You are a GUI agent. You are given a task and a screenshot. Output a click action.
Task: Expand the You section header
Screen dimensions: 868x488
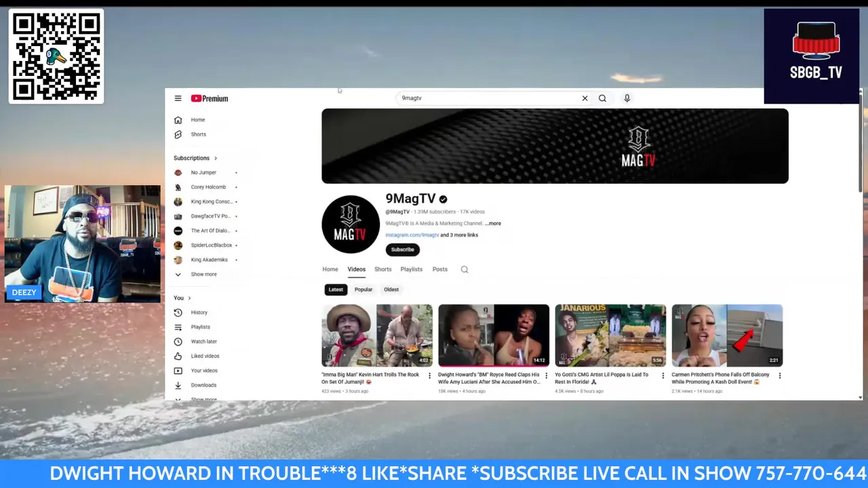pyautogui.click(x=182, y=298)
